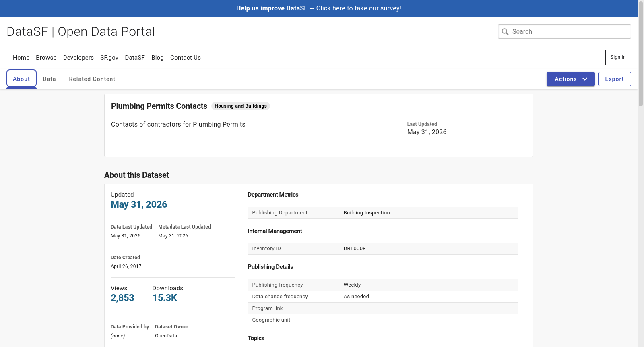Go to Home in navigation

tap(21, 58)
